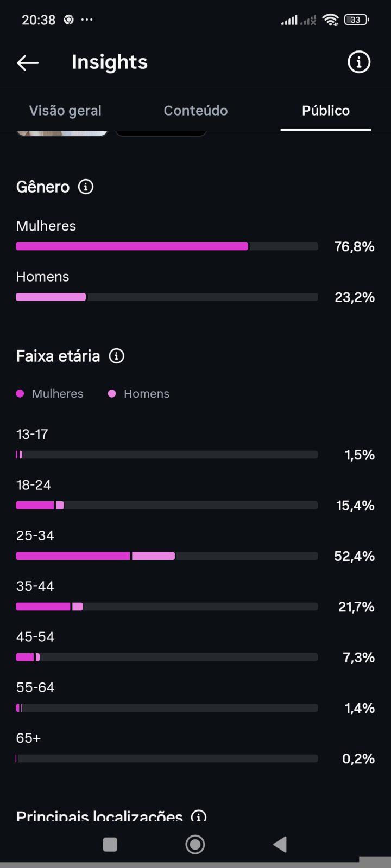Viewport: 391px width, 868px height.
Task: Select the 35-44 age range bar
Action: (x=167, y=607)
